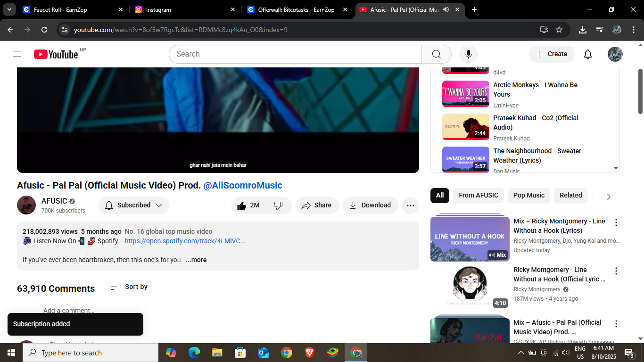This screenshot has height=362, width=644.
Task: Open options for Ricky Montgomery Mix card
Action: [x=616, y=222]
